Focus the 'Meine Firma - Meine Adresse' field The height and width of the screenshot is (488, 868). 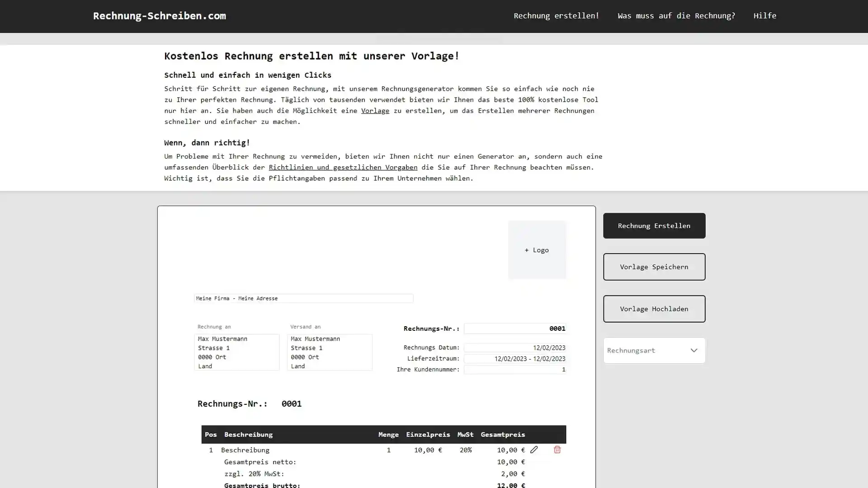click(303, 298)
